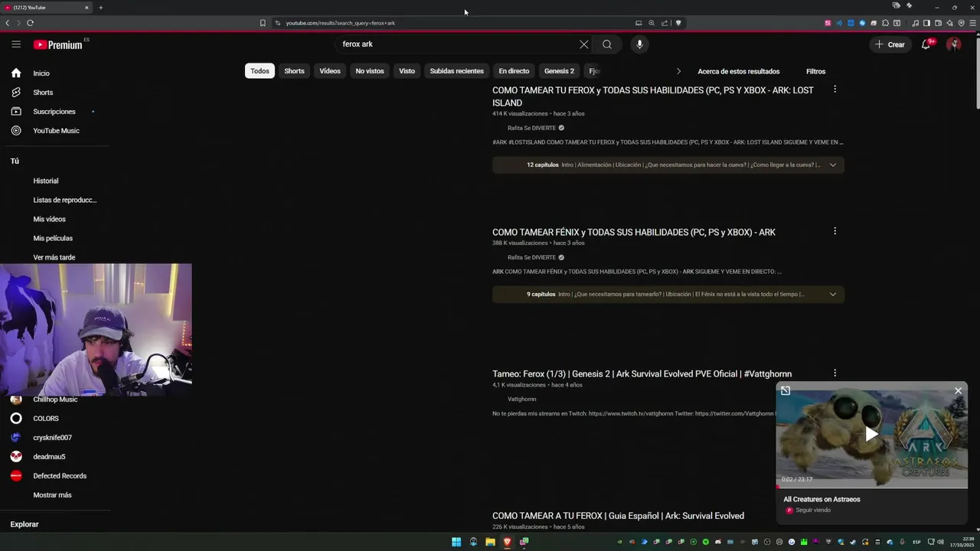This screenshot has width=980, height=551.
Task: Open COLORS channel subscription
Action: click(x=46, y=419)
